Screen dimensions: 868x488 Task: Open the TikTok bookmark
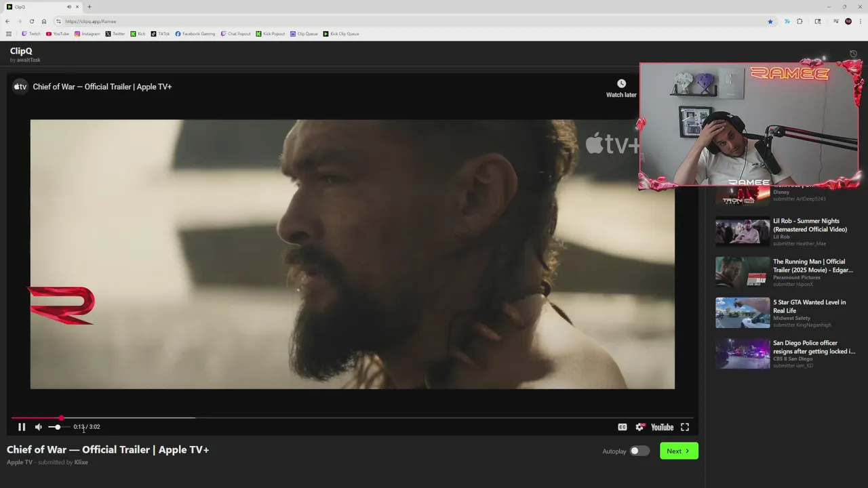161,34
